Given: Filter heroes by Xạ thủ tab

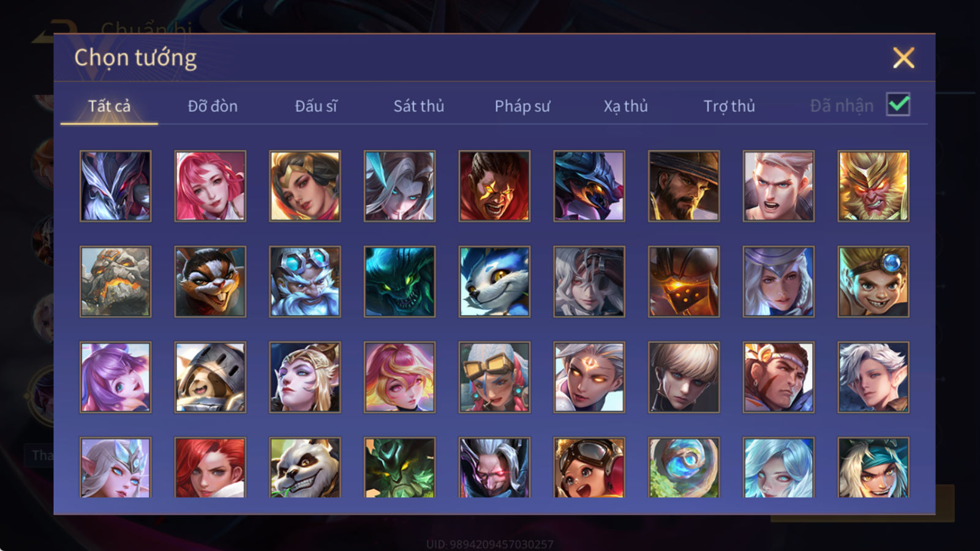Looking at the screenshot, I should point(625,106).
